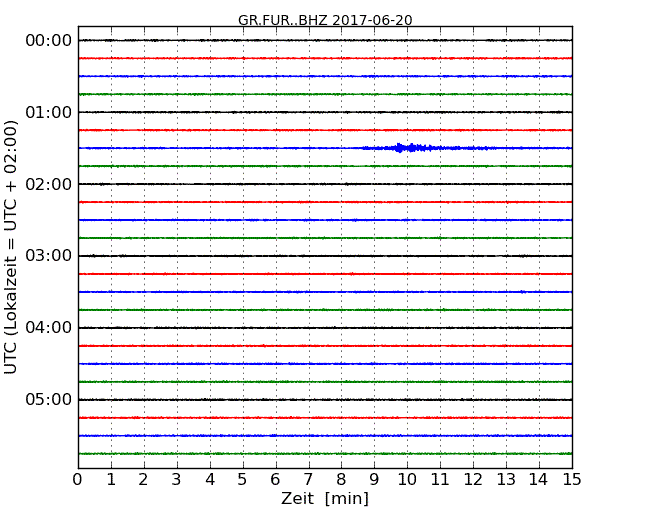The image size is (650, 520).
Task: Click the x-axis tick label 10
Action: tap(407, 480)
